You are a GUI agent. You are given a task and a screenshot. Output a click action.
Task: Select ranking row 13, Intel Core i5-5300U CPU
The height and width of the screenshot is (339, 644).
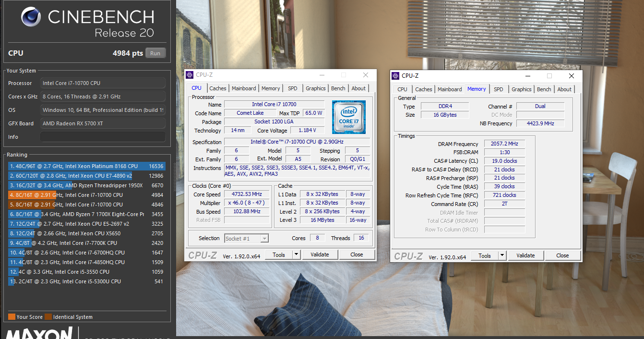pos(87,281)
